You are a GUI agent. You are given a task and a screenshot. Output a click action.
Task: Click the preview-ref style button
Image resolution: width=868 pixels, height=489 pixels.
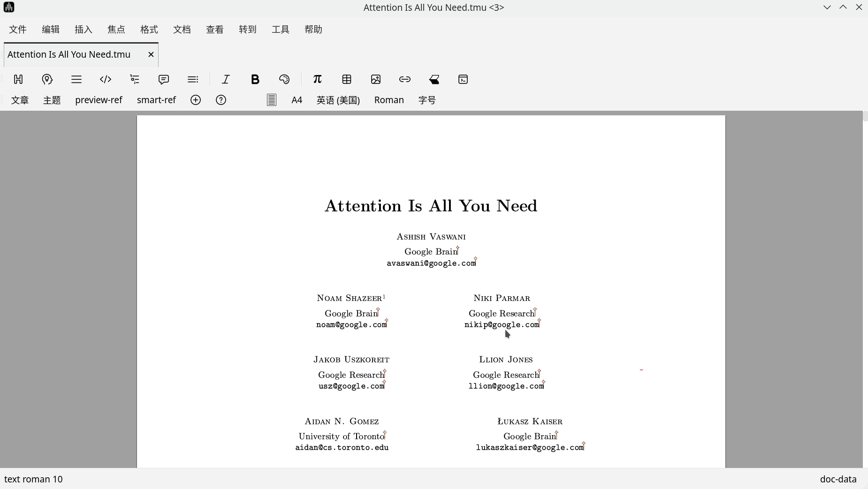(99, 100)
